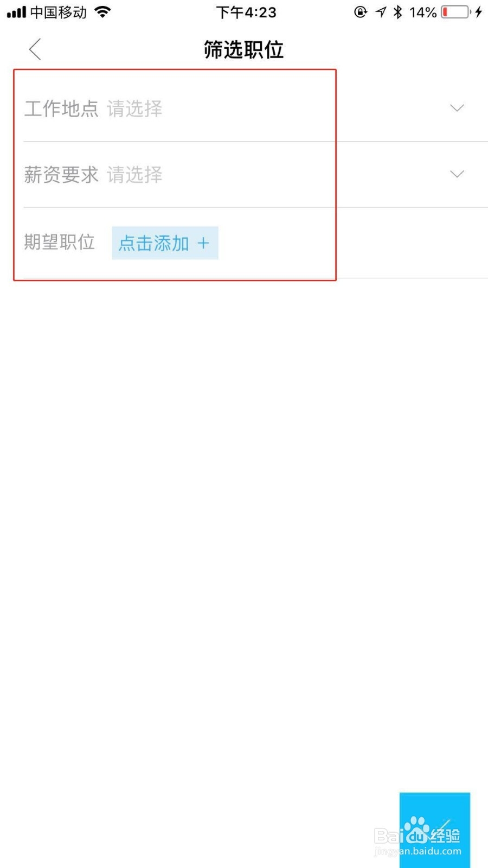
Task: Tap the charging bolt icon
Action: (479, 12)
